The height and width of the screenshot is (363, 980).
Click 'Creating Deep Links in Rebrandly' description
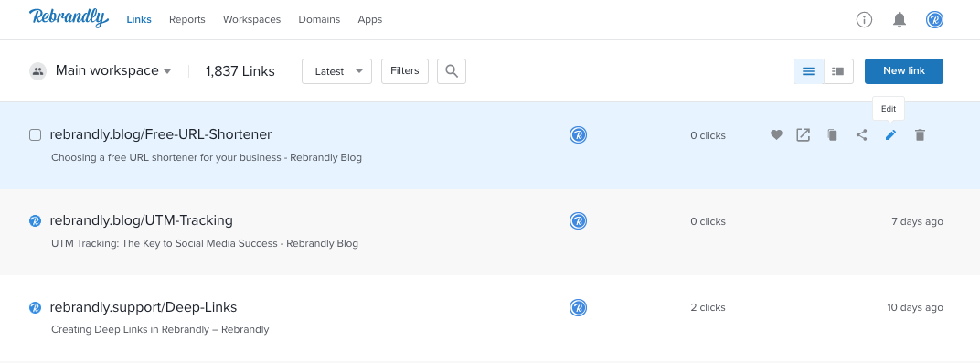pyautogui.click(x=160, y=329)
